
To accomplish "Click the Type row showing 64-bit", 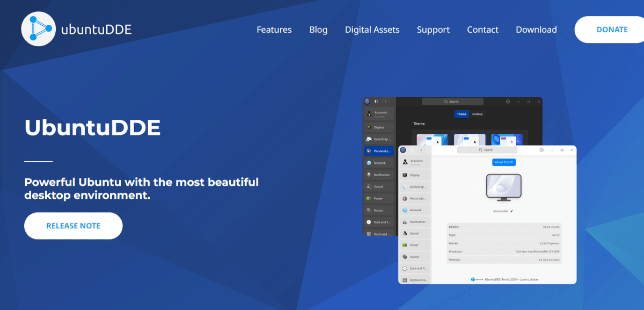I will [x=504, y=235].
